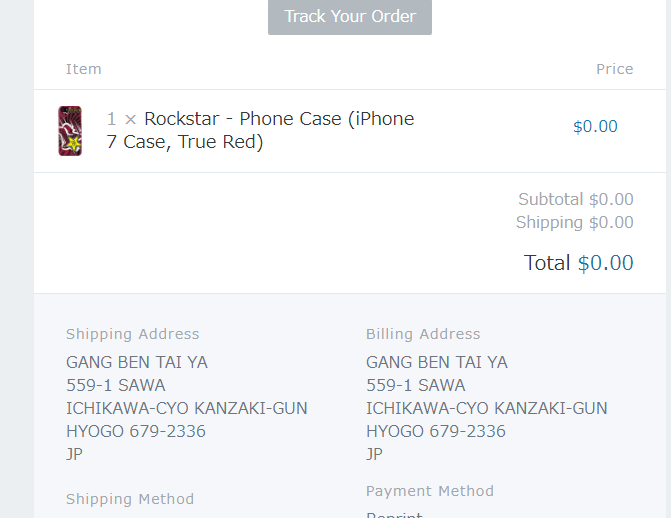
Task: Click the billing country code JP
Action: (x=374, y=454)
